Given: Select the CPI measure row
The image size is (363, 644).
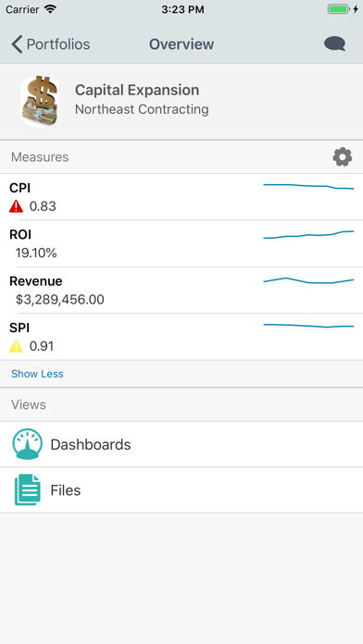Looking at the screenshot, I should [181, 197].
